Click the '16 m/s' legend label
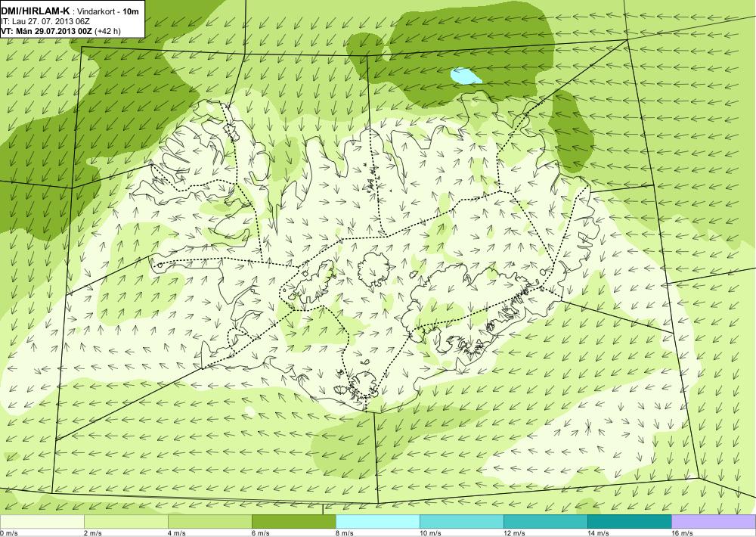Image resolution: width=756 pixels, height=537 pixels. click(x=682, y=533)
